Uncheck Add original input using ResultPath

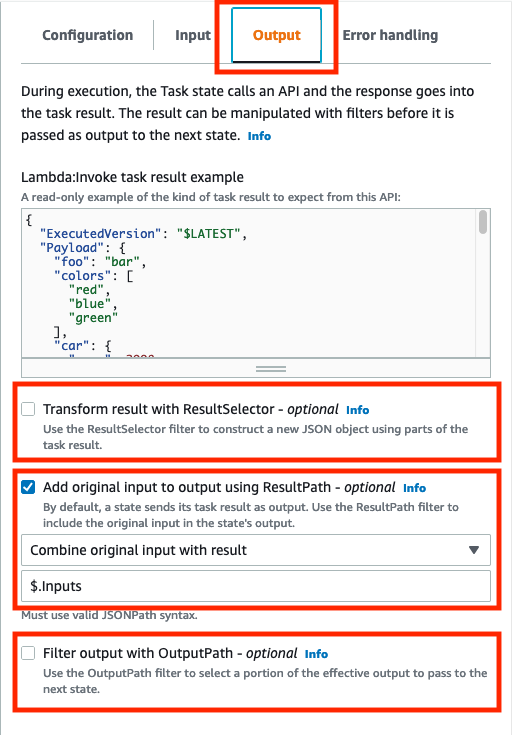(28, 488)
